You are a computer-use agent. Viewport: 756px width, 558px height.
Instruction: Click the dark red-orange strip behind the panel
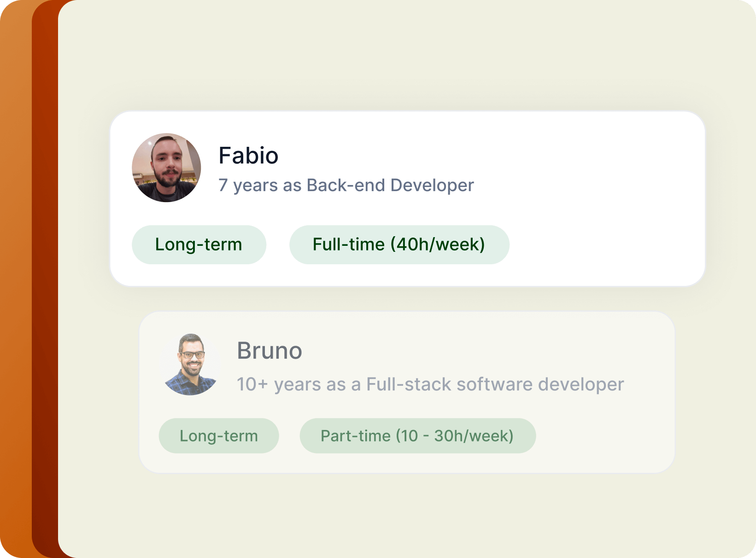click(x=45, y=276)
